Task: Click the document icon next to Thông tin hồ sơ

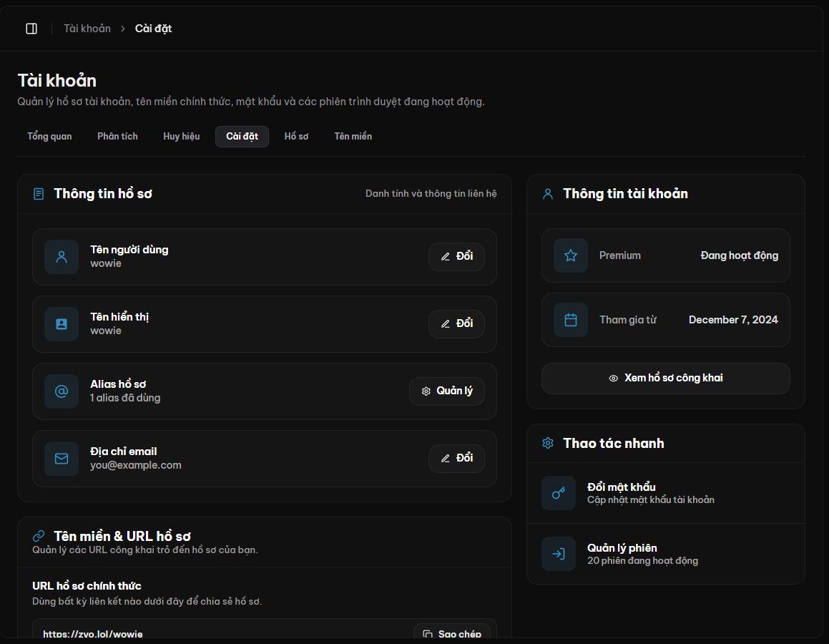Action: (x=39, y=194)
